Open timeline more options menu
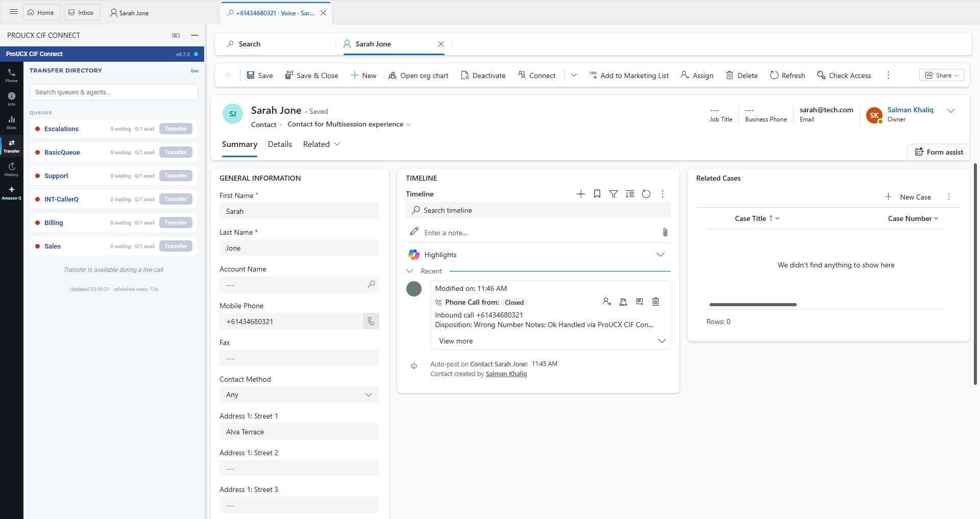 663,194
